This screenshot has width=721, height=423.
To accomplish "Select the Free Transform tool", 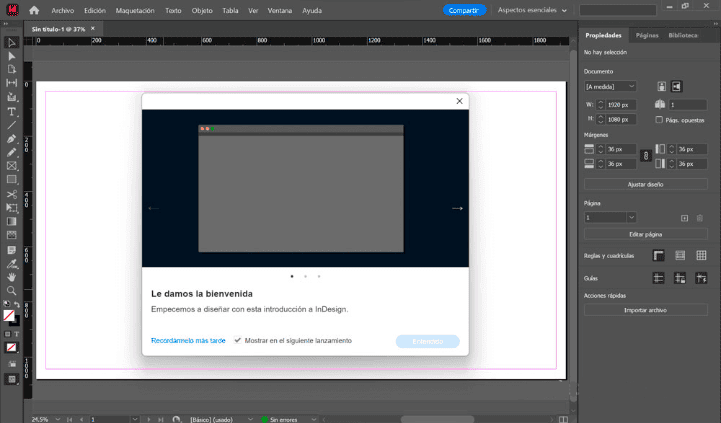I will pos(11,208).
